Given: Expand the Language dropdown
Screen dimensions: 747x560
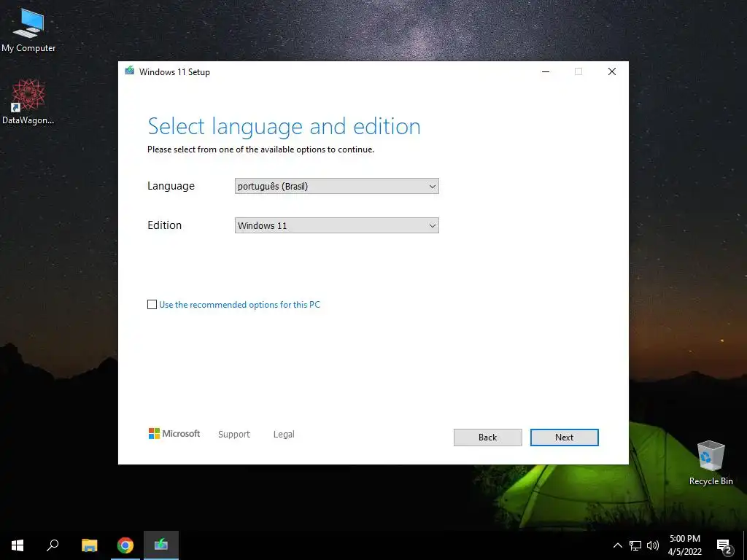Looking at the screenshot, I should pos(337,186).
